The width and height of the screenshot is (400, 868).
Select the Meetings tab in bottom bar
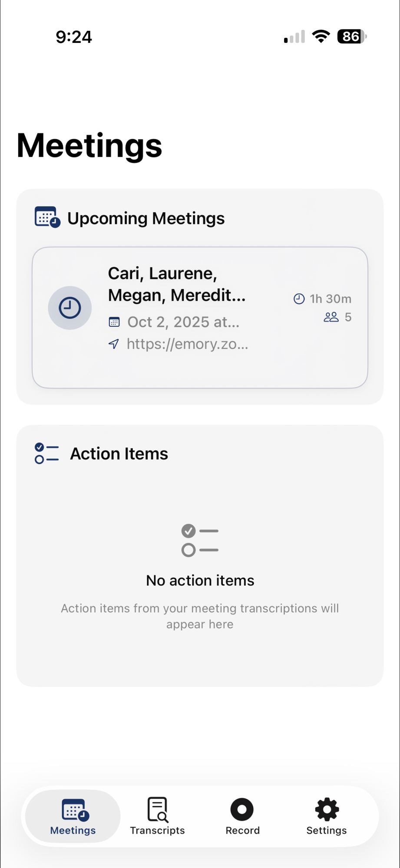tap(73, 816)
